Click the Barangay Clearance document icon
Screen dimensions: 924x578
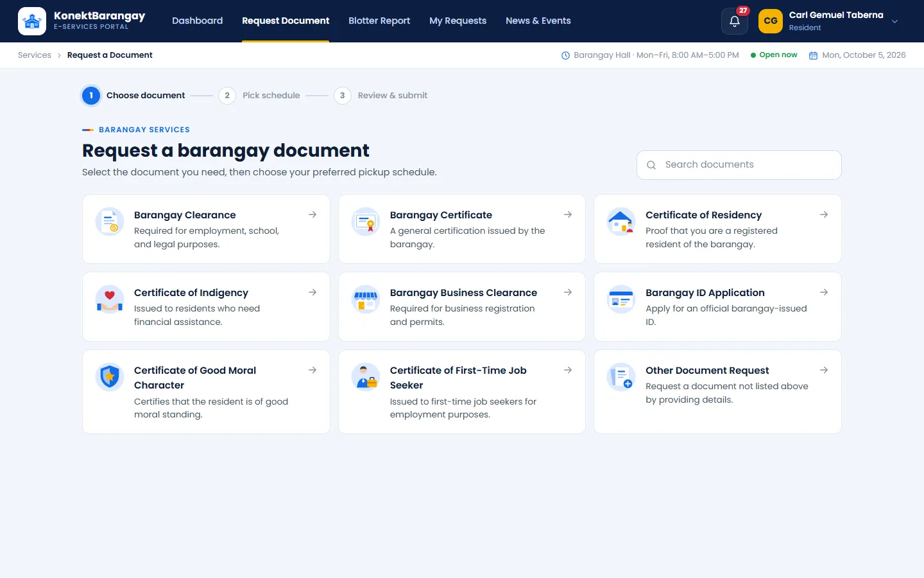[110, 222]
